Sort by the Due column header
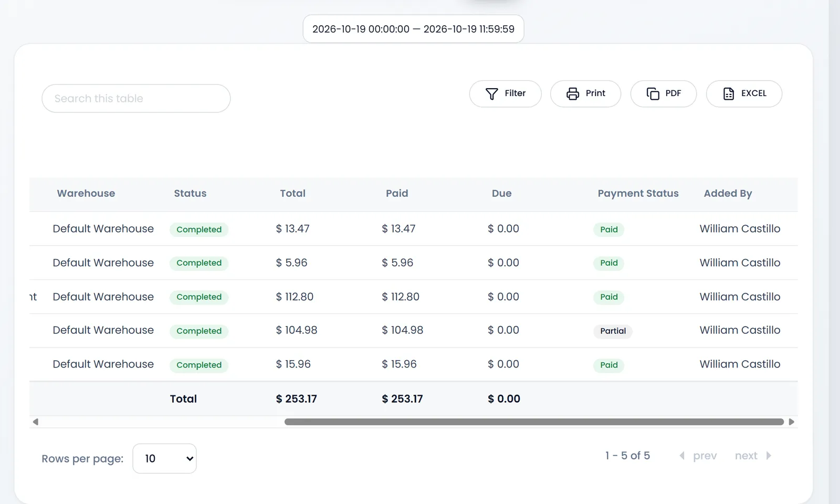 [501, 193]
